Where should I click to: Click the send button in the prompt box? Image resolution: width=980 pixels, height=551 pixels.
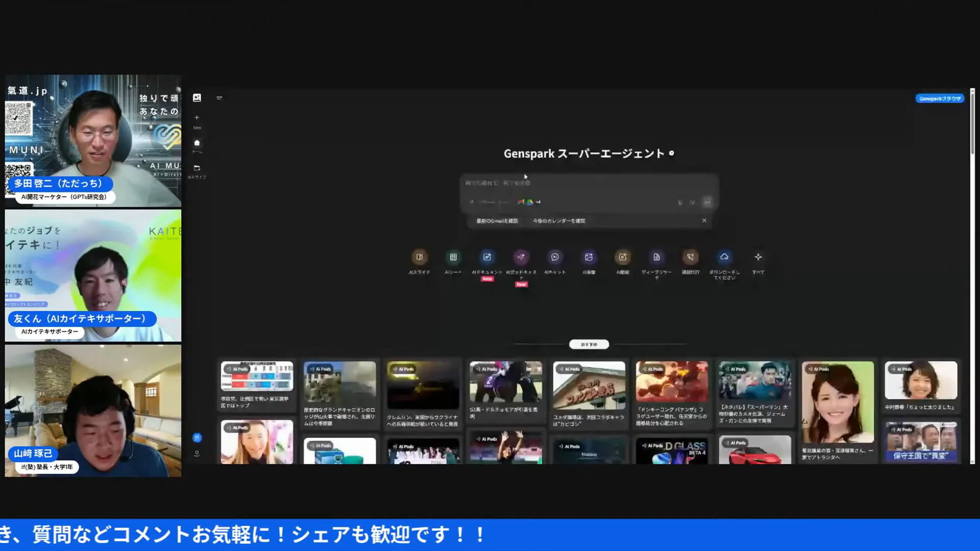(x=707, y=202)
